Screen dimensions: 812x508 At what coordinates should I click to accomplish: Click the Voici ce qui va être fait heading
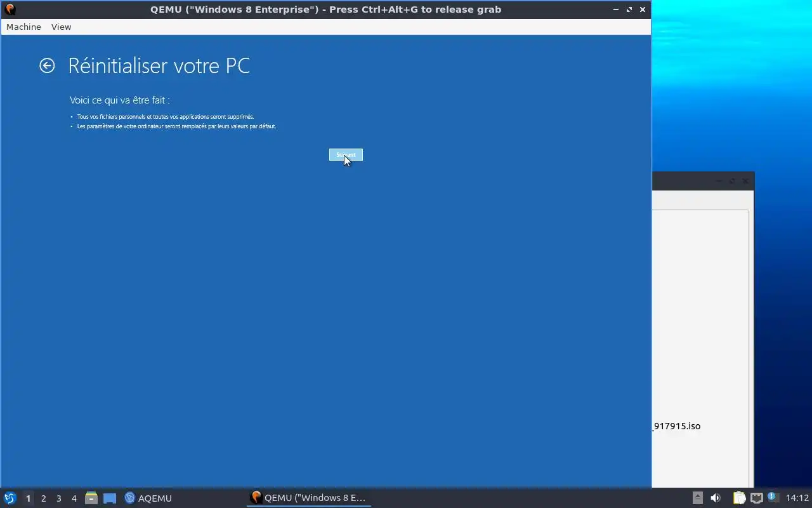[x=120, y=100]
